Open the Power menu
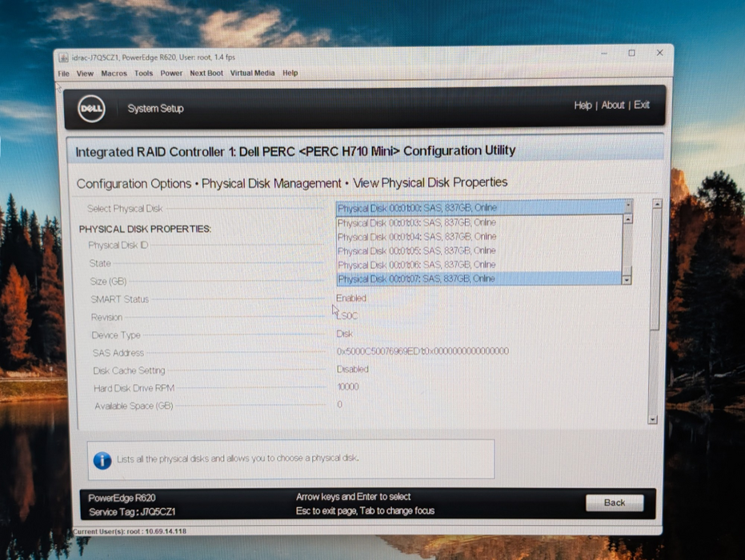Screen dimensions: 745x560 (x=171, y=73)
